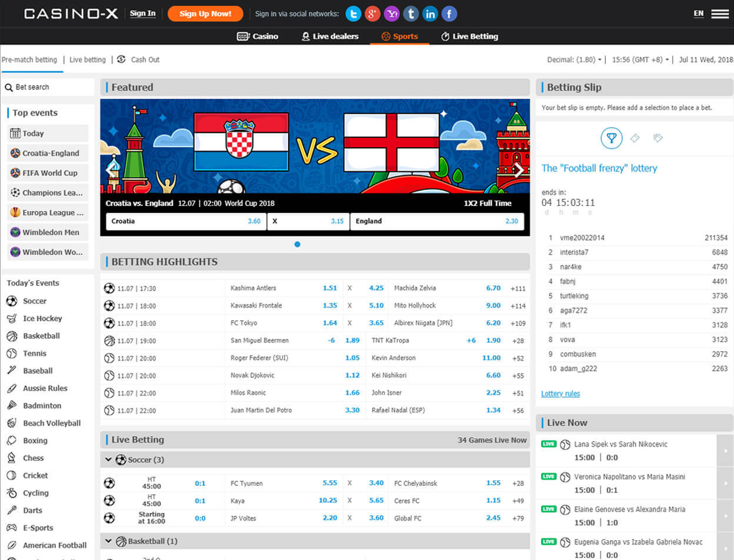Click the Bet search input field

click(x=48, y=87)
